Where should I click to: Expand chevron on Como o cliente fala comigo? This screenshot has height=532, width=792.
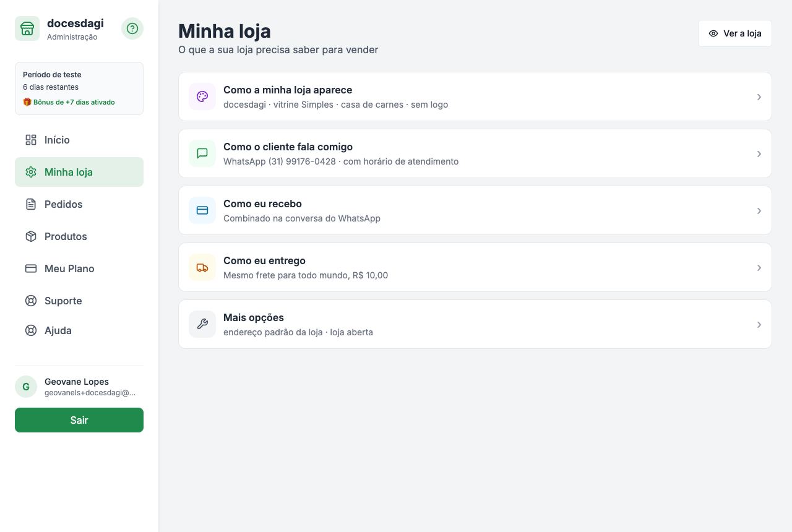pos(759,153)
